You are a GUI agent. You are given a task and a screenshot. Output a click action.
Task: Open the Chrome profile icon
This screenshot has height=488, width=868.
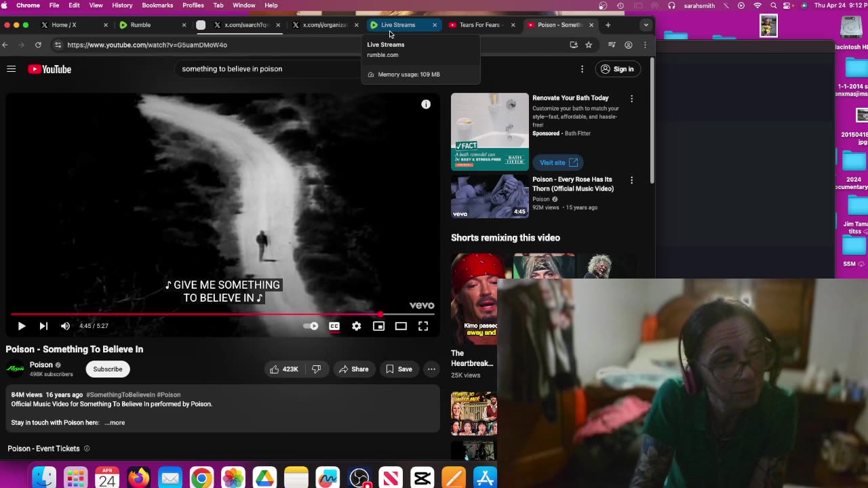tap(629, 45)
